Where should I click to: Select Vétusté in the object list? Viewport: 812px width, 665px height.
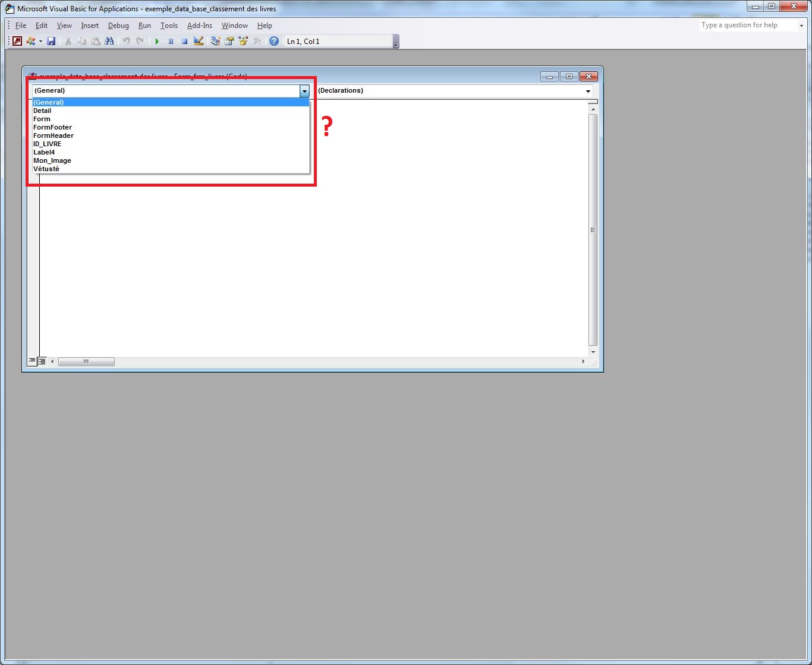click(x=171, y=169)
